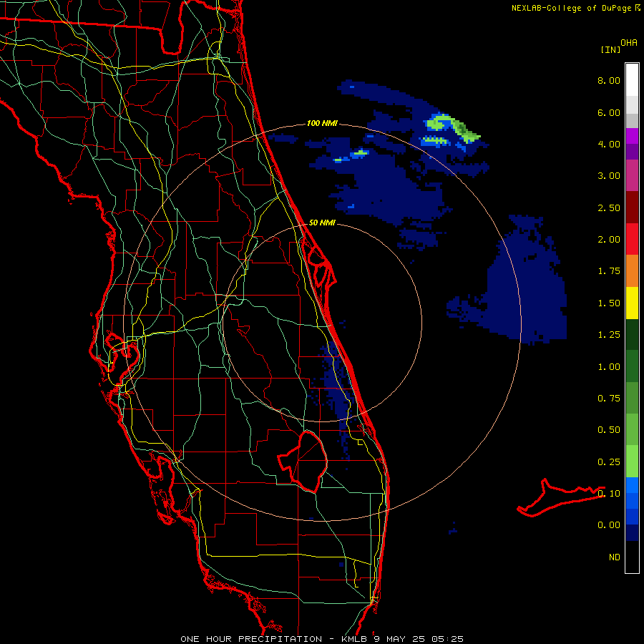The image size is (644, 644).
Task: Click the Lake Okeechobee outline on the map
Action: pyautogui.click(x=303, y=461)
